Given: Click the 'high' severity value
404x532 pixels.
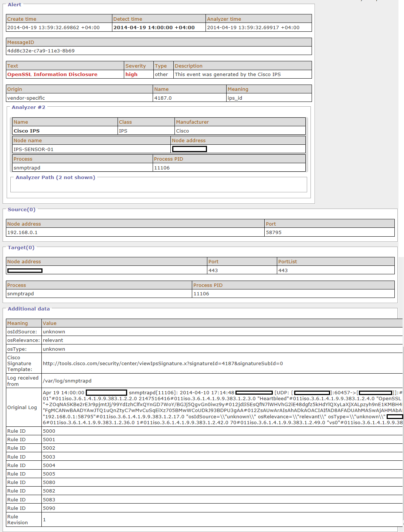Looking at the screenshot, I should pos(131,75).
